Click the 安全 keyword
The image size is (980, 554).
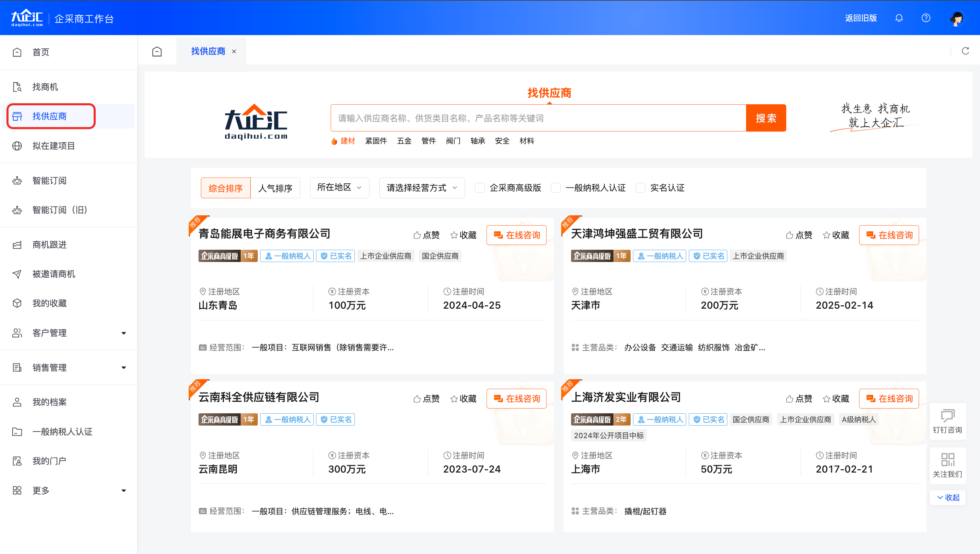pos(502,141)
